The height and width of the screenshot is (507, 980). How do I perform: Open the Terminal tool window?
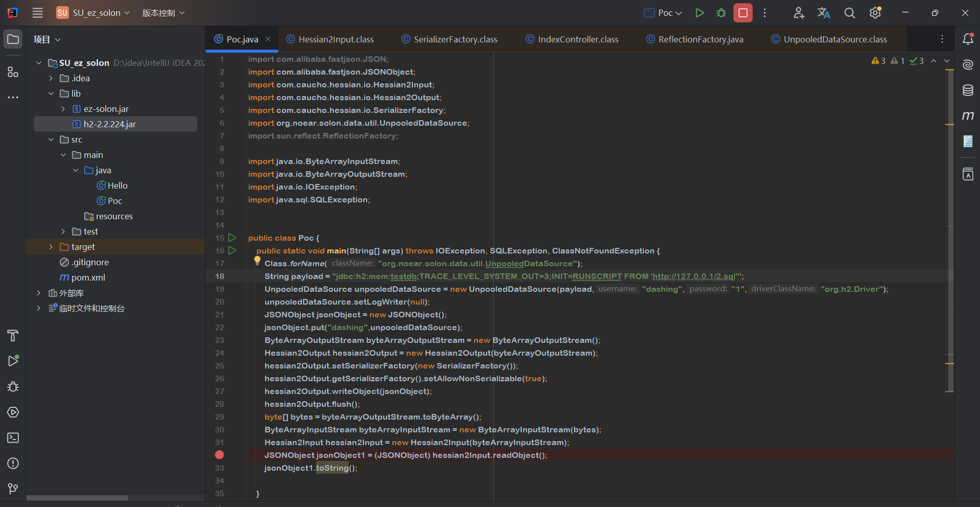(x=13, y=437)
